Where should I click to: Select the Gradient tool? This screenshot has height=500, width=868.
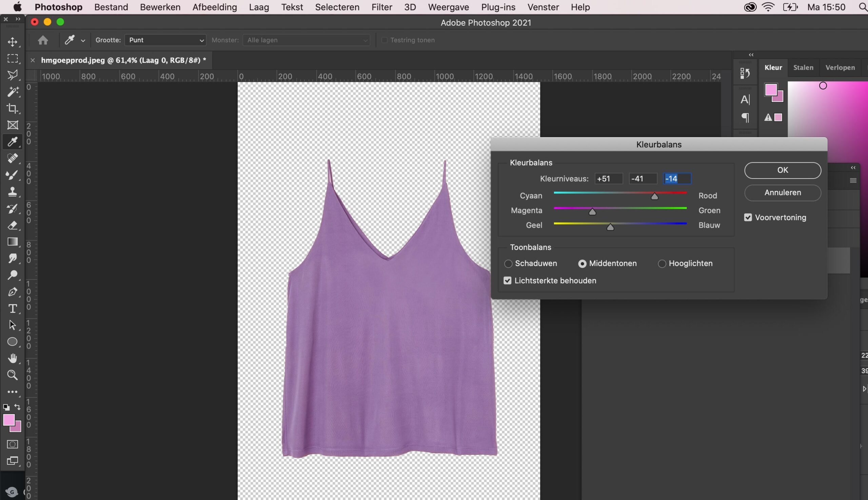coord(13,242)
